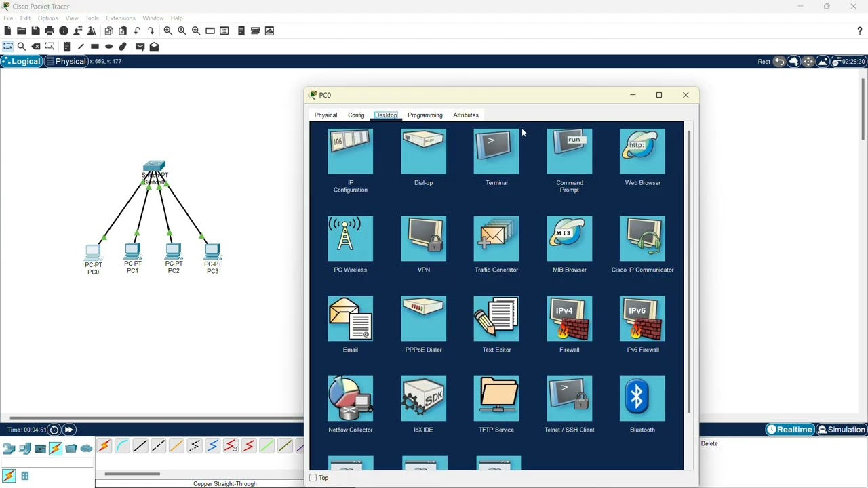Open the IPv4 Firewall app
868x488 pixels.
[570, 319]
